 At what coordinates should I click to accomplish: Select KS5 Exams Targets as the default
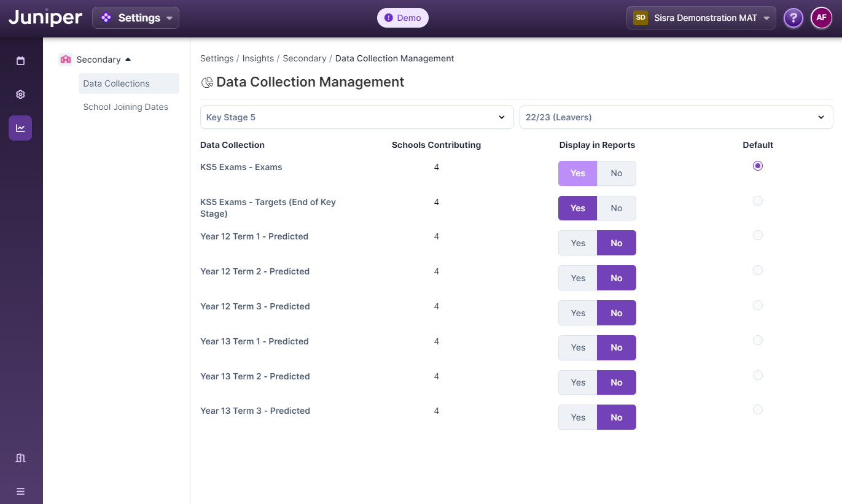758,201
